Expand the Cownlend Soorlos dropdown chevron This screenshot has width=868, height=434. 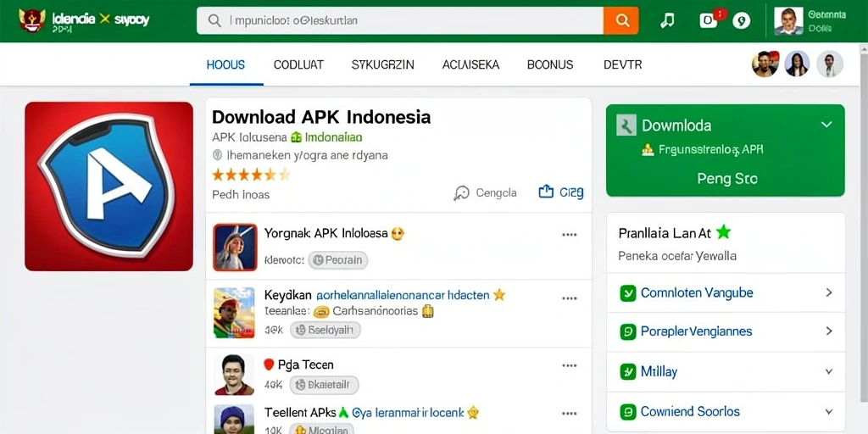coord(829,411)
